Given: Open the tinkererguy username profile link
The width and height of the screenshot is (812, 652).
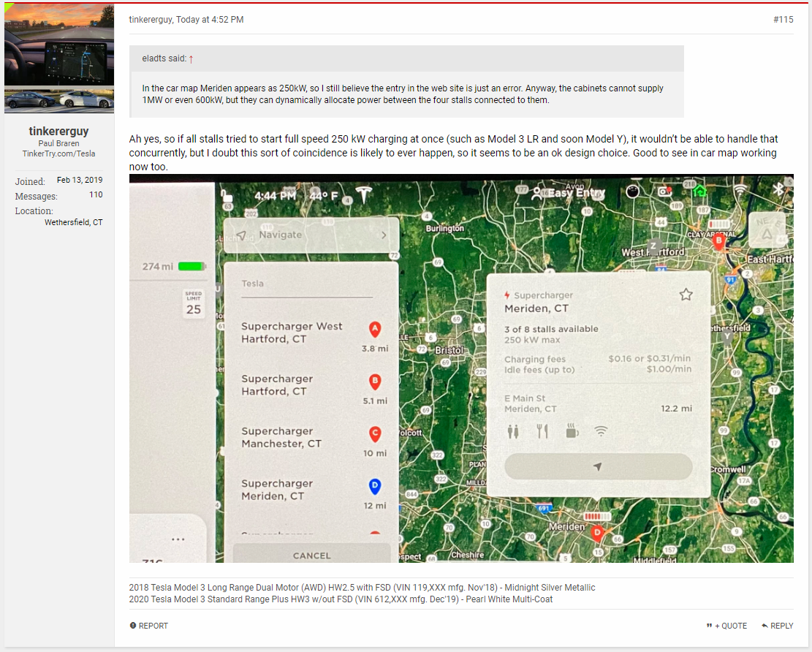Looking at the screenshot, I should coord(58,131).
